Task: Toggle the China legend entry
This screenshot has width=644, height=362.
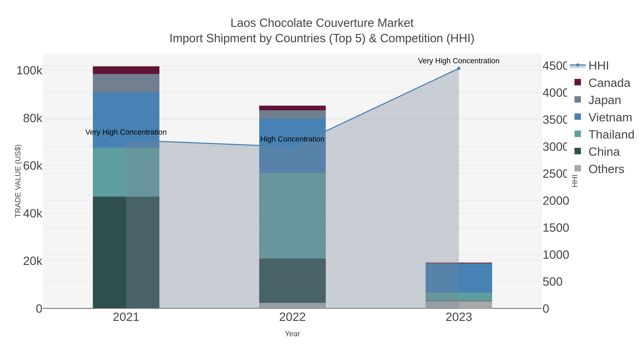Action: tap(597, 152)
